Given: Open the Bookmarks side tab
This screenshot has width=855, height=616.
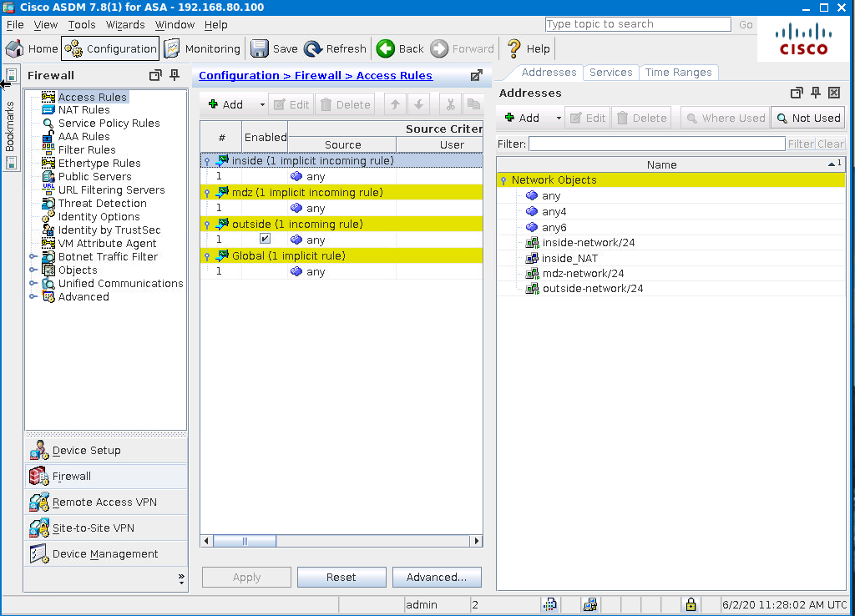Looking at the screenshot, I should click(x=10, y=127).
